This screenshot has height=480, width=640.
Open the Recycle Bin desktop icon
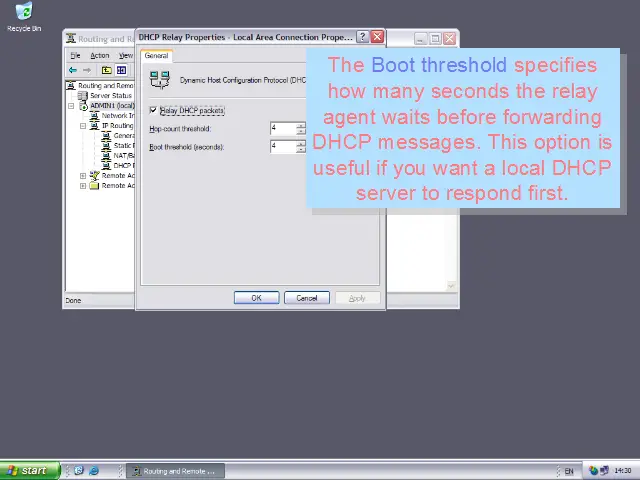click(23, 14)
